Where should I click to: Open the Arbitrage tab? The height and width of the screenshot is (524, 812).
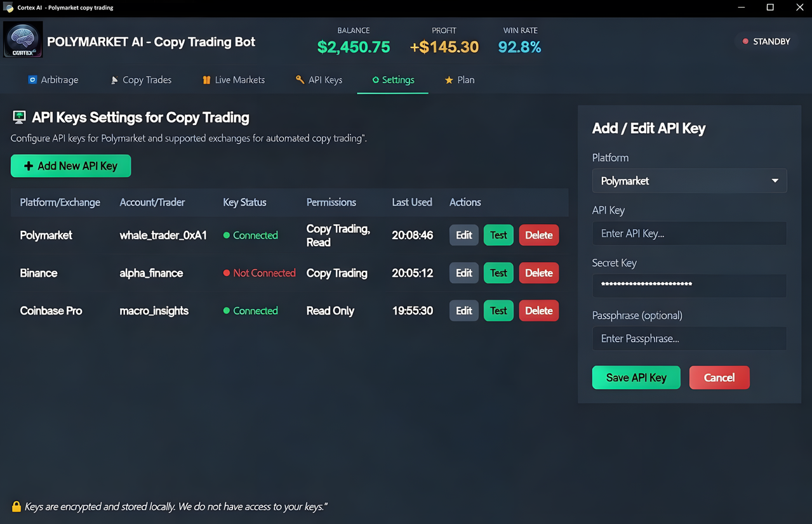(53, 80)
